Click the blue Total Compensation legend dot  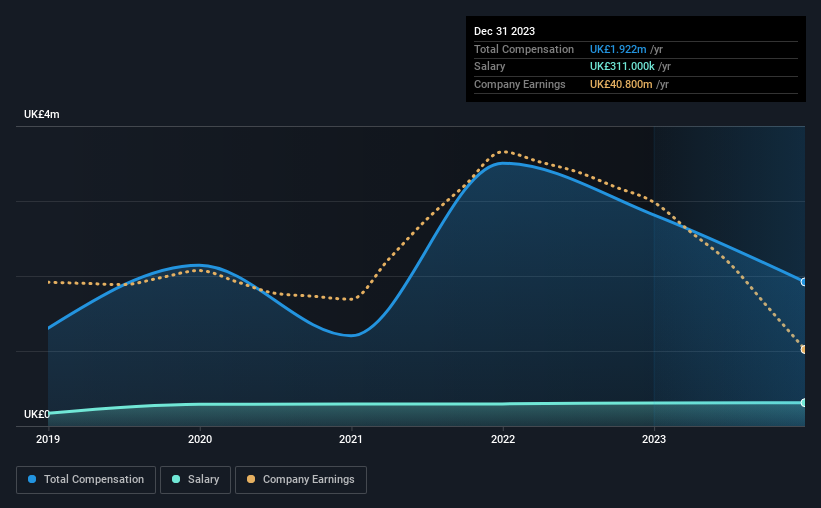tap(32, 479)
